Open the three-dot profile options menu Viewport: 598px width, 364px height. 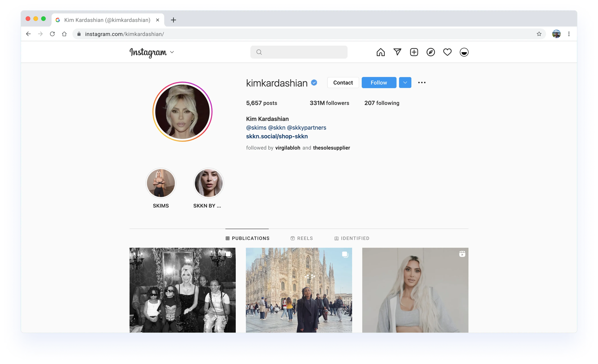coord(422,82)
